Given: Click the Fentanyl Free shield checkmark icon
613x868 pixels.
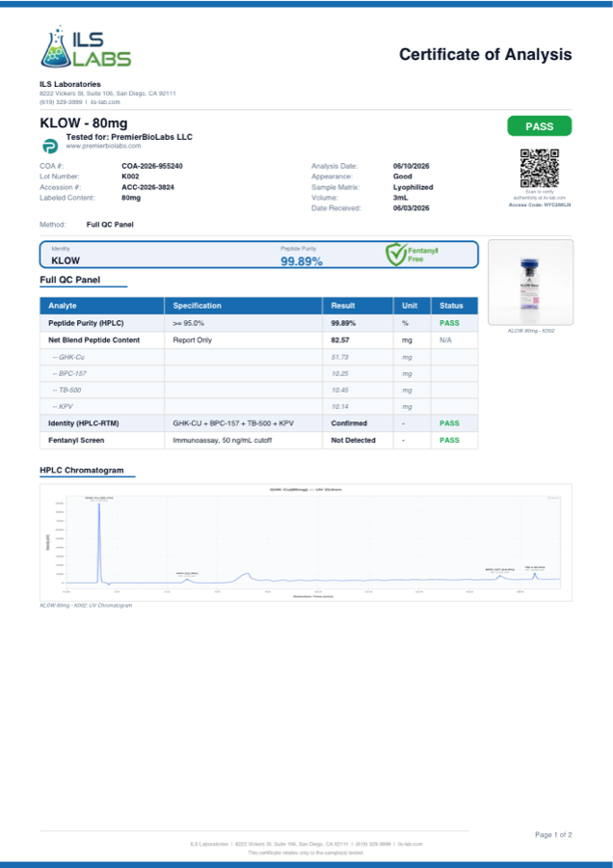Looking at the screenshot, I should coord(396,255).
